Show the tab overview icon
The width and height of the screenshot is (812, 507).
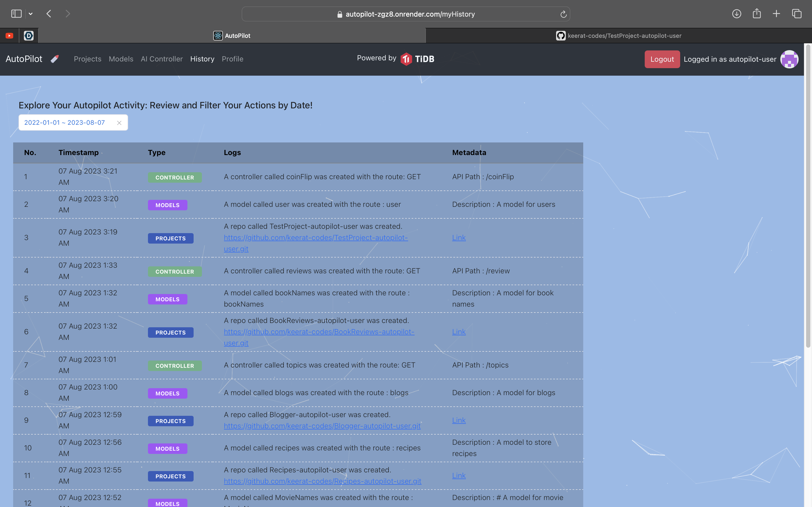pos(797,14)
